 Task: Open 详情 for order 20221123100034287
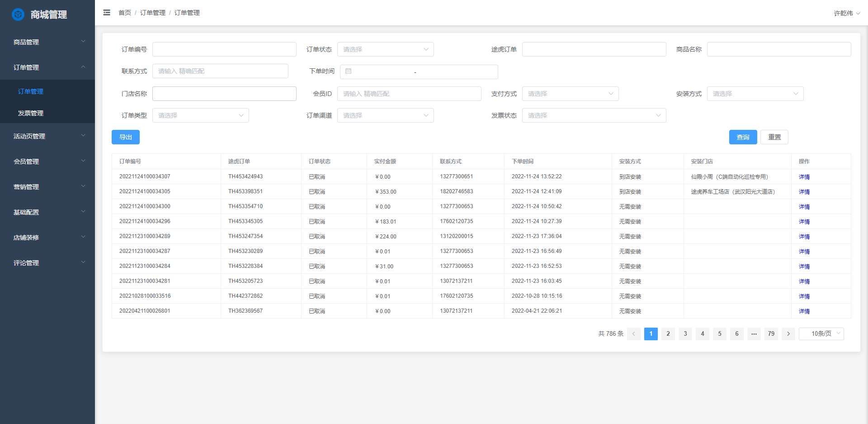pos(804,252)
